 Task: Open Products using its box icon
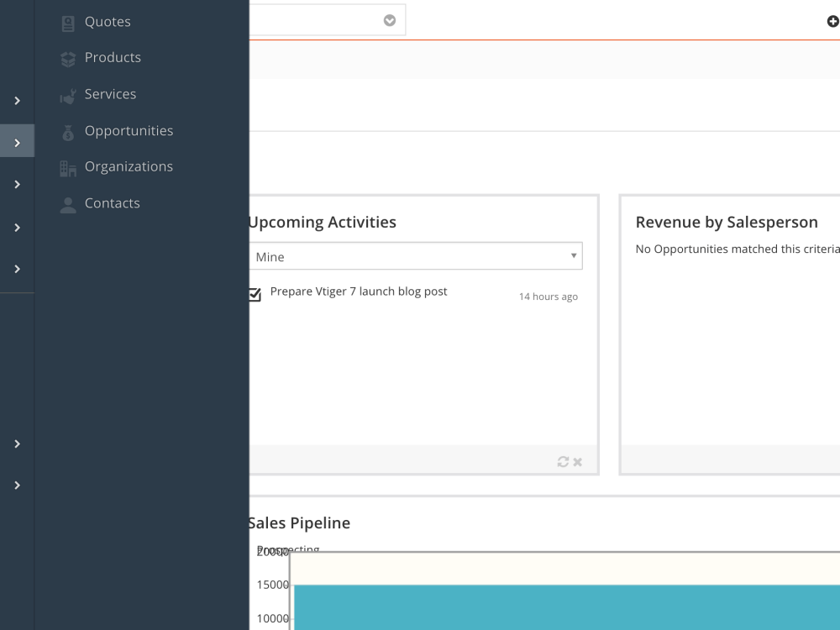coord(67,58)
